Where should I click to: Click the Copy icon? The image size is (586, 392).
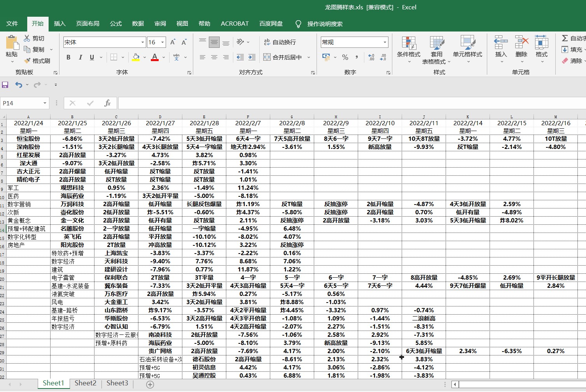click(27, 49)
